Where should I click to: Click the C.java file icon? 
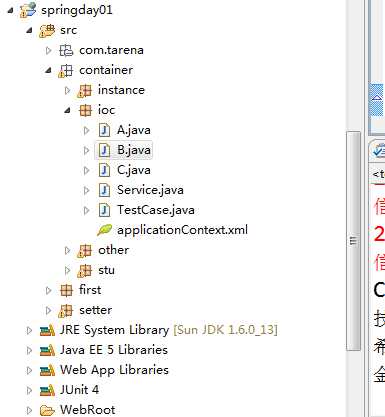pyautogui.click(x=104, y=170)
